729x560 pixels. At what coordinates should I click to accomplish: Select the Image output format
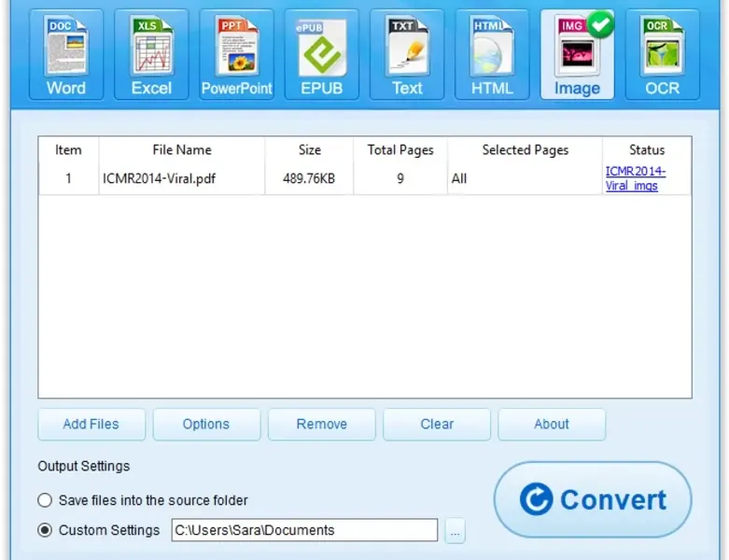(577, 54)
